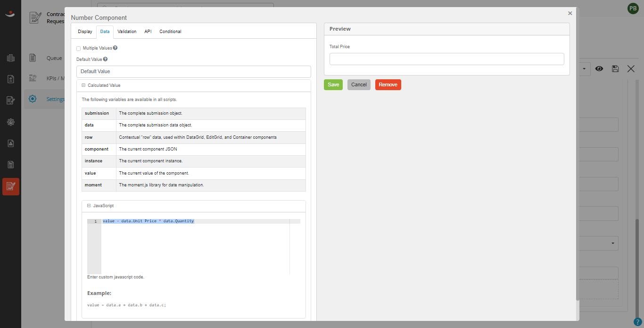Screen dimensions: 644x328
Task: Open the buildings icon in left sidebar
Action: pyautogui.click(x=11, y=58)
